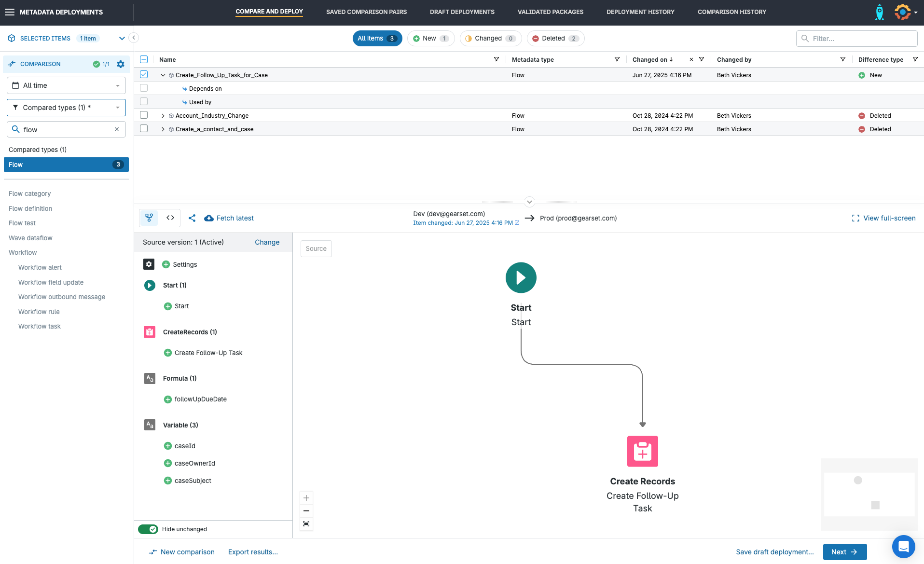This screenshot has width=924, height=564.
Task: Open the chat support widget
Action: (x=903, y=547)
